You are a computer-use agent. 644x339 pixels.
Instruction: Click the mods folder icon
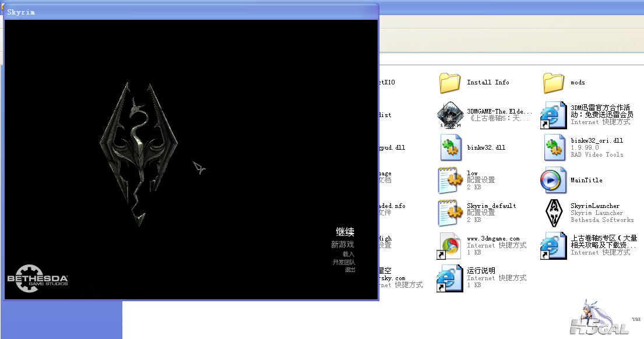click(x=554, y=83)
